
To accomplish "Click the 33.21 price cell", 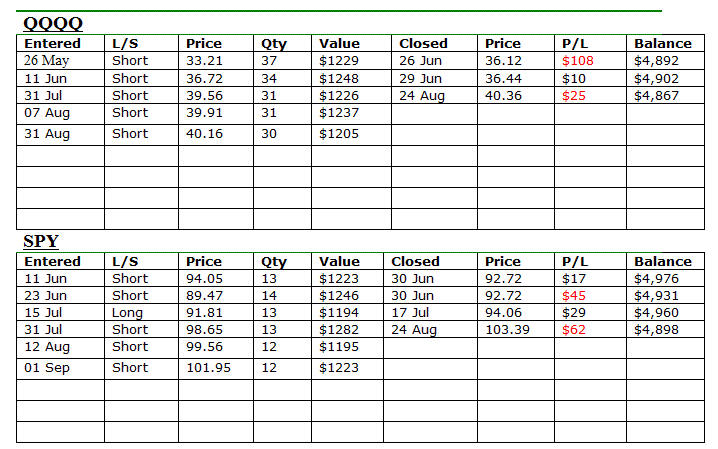I will pyautogui.click(x=204, y=61).
